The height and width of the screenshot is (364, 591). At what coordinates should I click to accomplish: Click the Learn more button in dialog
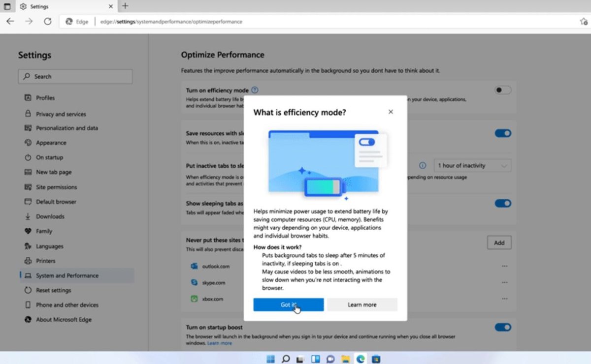[362, 304]
